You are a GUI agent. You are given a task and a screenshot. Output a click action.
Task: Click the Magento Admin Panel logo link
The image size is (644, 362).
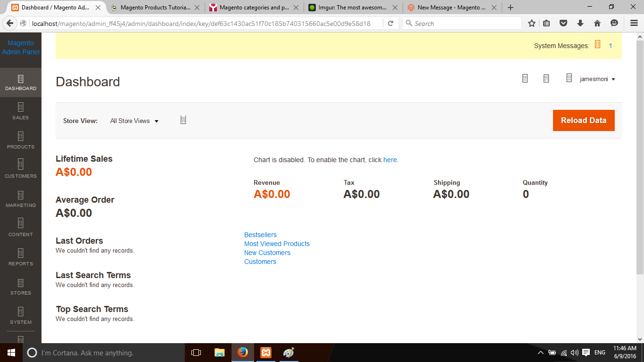click(21, 48)
